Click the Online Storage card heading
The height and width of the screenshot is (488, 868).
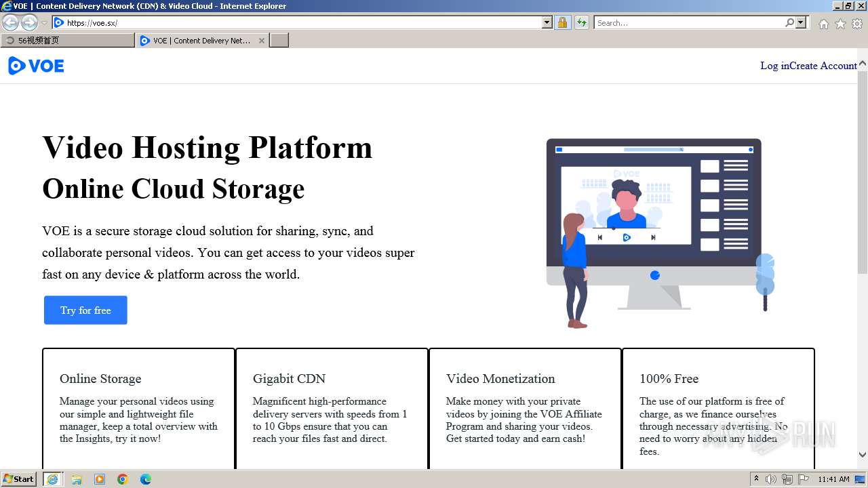[100, 379]
